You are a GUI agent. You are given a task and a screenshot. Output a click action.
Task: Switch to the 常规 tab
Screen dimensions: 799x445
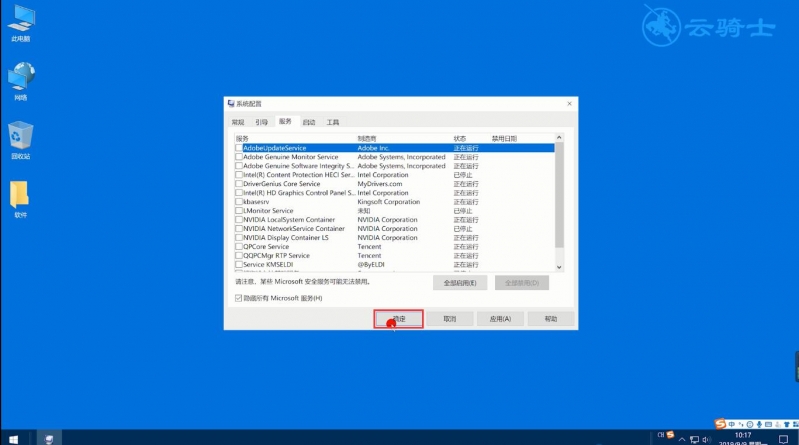pyautogui.click(x=238, y=122)
